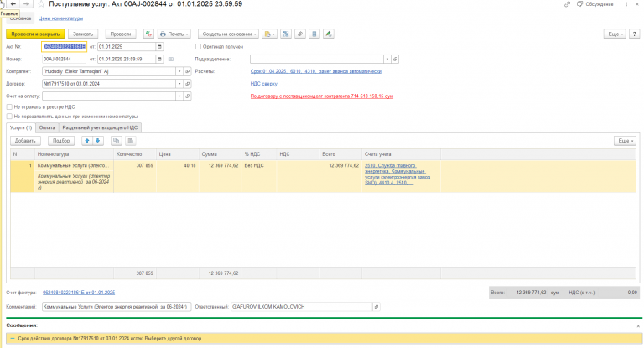Copy selected rows icon in table toolbar
Screen dimensions: 644x348
coord(117,141)
